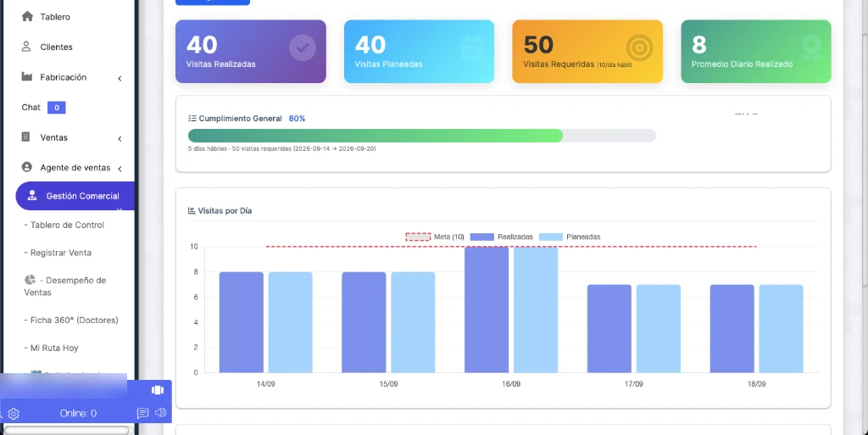Click the Planeadas bar for 16/09

tap(536, 310)
